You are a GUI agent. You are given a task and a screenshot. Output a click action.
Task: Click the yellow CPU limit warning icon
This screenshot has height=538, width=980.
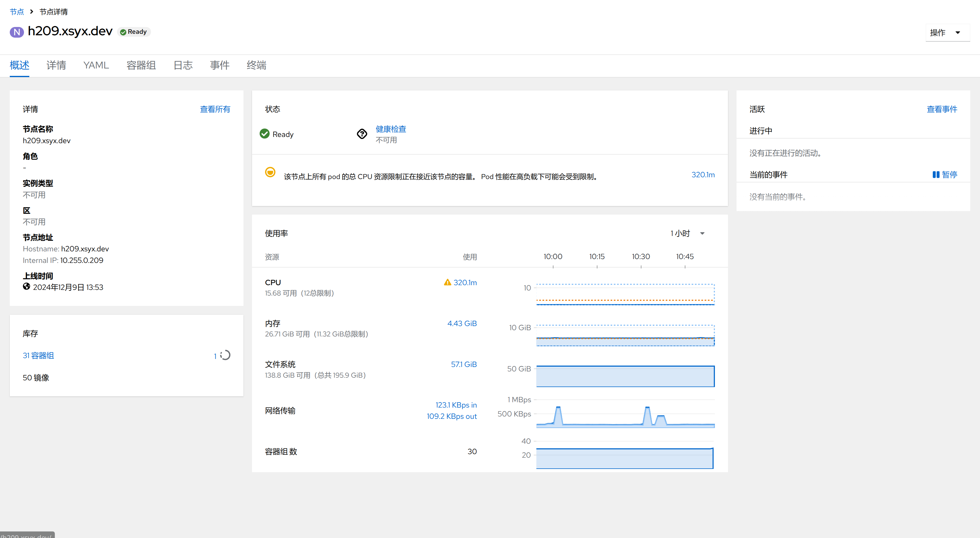pyautogui.click(x=270, y=172)
